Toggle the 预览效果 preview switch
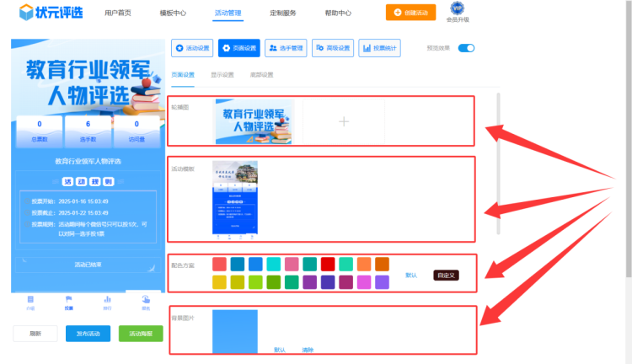The height and width of the screenshot is (364, 632). point(466,48)
